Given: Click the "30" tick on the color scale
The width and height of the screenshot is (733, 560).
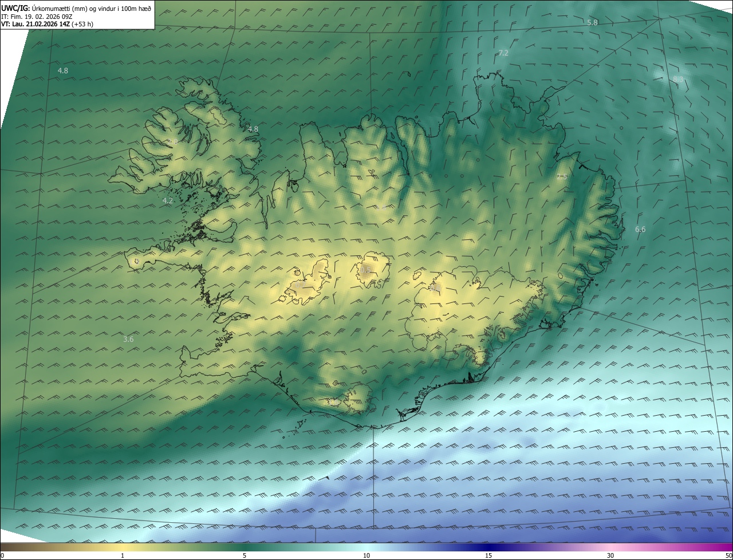Looking at the screenshot, I should tap(610, 555).
